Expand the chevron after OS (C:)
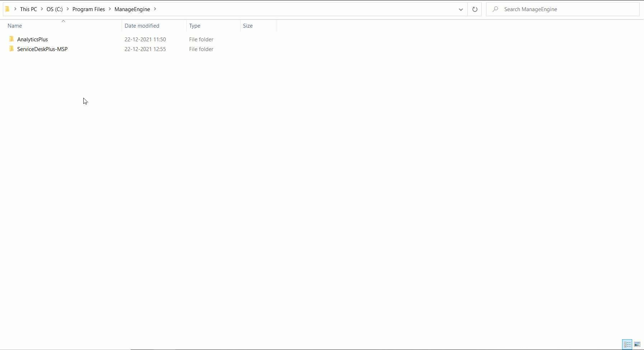644x350 pixels. point(67,9)
